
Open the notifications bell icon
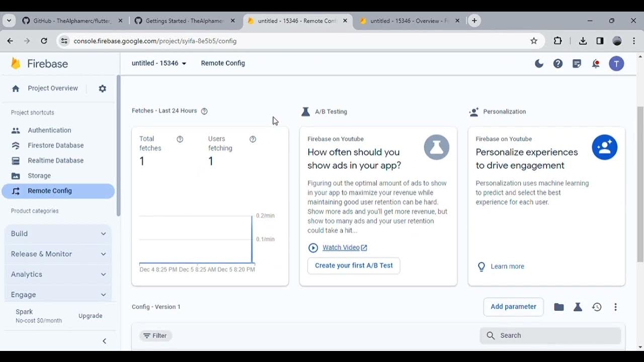596,64
